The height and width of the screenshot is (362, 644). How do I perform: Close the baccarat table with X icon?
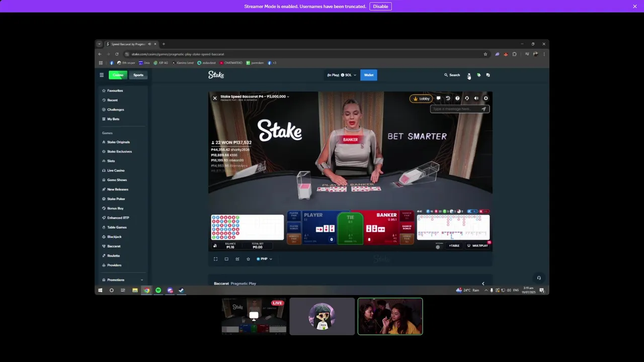pos(215,98)
